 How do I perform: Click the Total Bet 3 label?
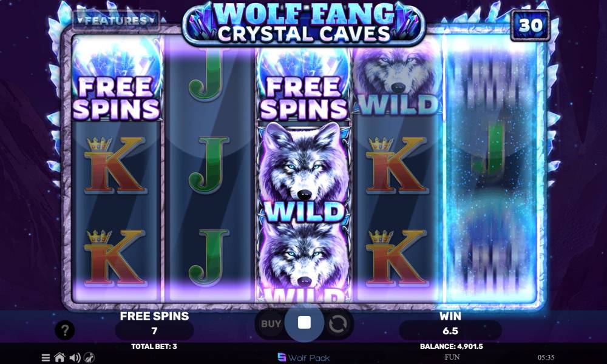(154, 346)
